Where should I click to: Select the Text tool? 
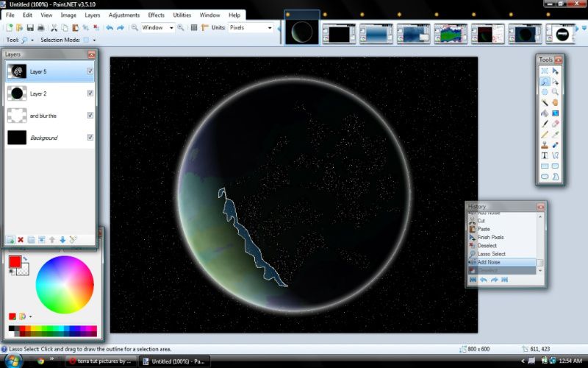click(x=545, y=155)
